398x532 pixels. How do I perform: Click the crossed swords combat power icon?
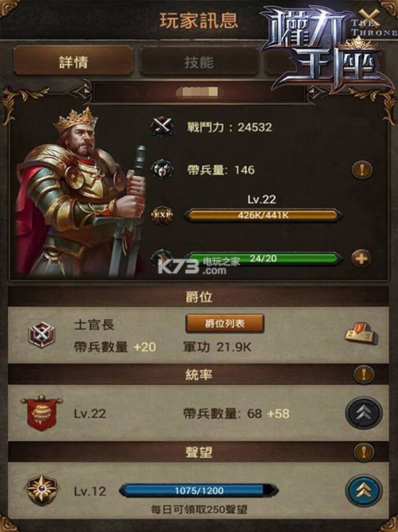pos(162,127)
